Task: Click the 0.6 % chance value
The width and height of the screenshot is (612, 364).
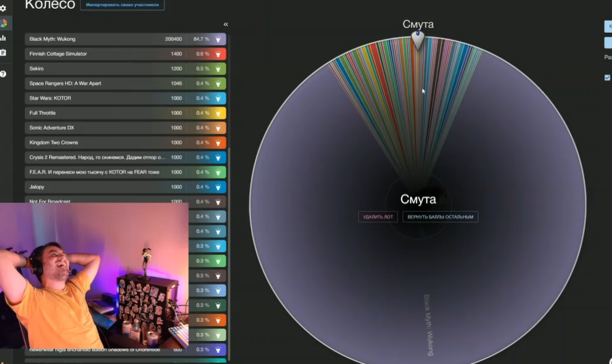Action: [x=202, y=54]
